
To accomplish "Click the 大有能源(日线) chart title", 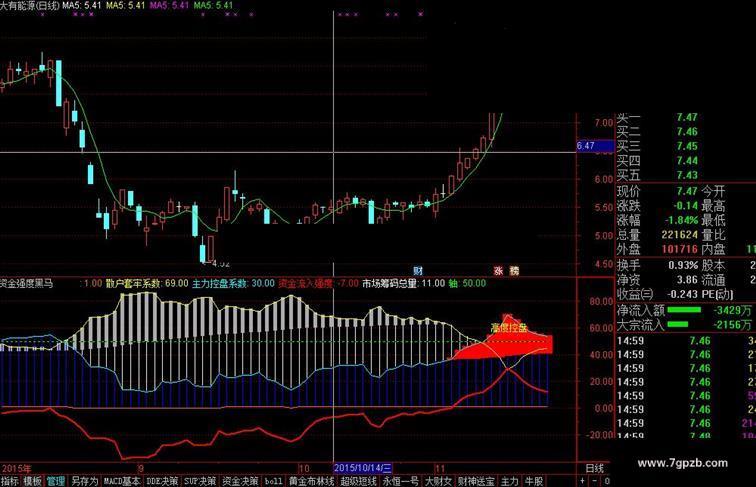I will point(30,5).
